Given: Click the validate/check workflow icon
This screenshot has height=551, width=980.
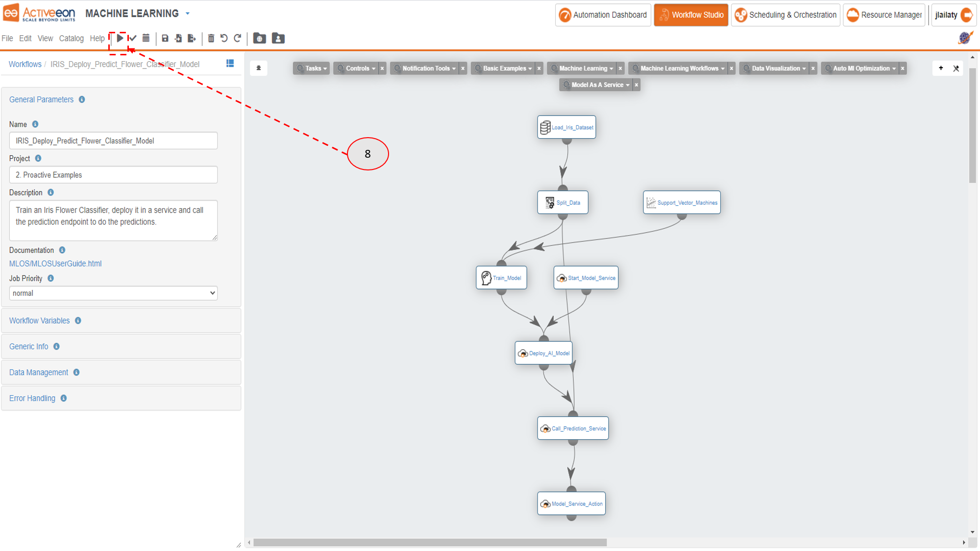Looking at the screenshot, I should [x=133, y=38].
